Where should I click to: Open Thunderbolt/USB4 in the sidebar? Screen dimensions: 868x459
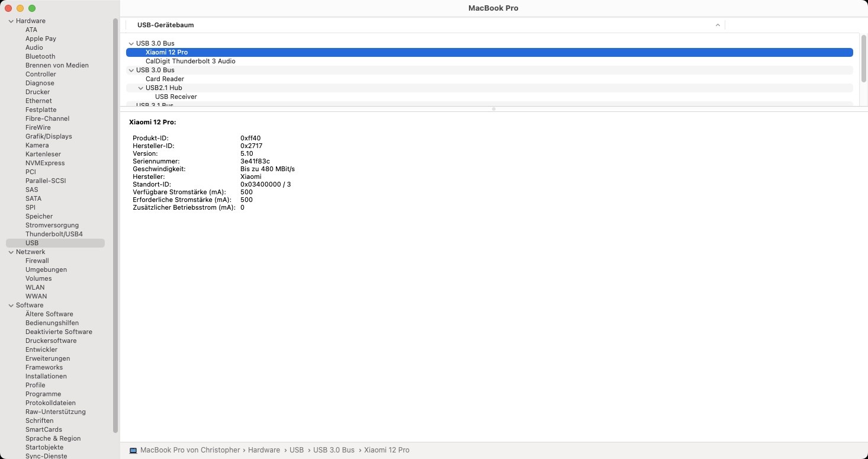pyautogui.click(x=54, y=234)
